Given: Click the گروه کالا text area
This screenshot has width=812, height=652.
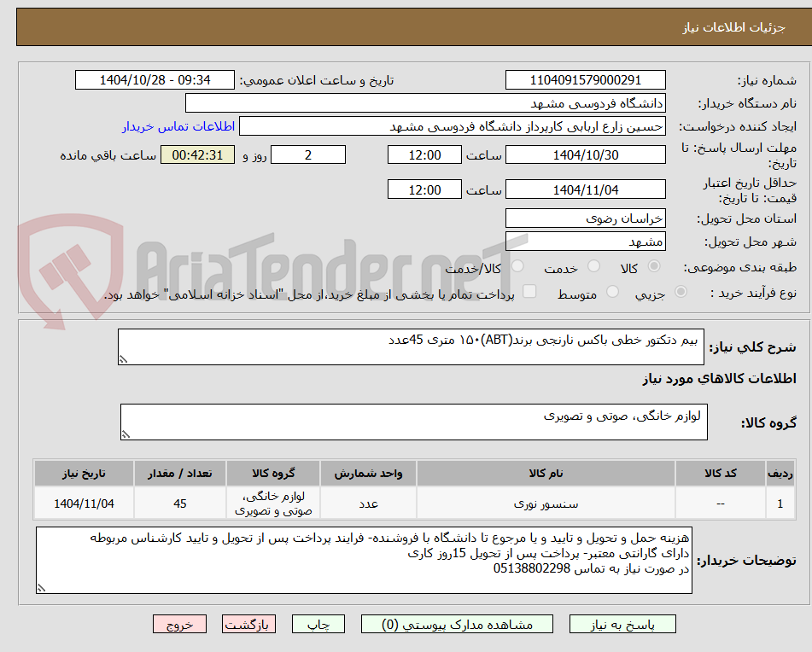Looking at the screenshot, I should point(414,422).
